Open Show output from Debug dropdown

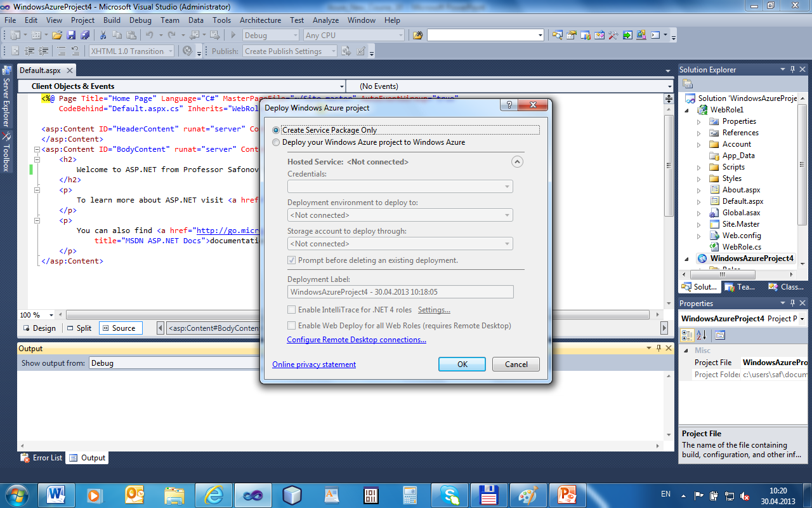[175, 363]
